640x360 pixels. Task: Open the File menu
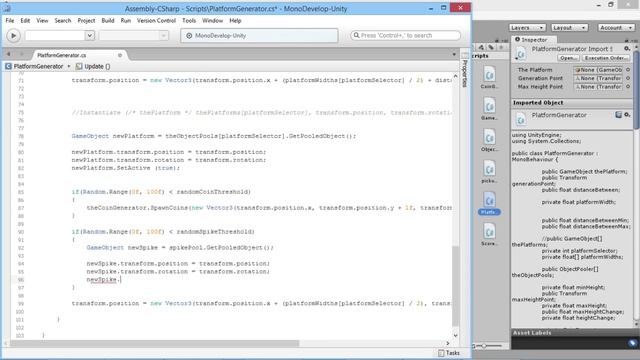[x=10, y=20]
